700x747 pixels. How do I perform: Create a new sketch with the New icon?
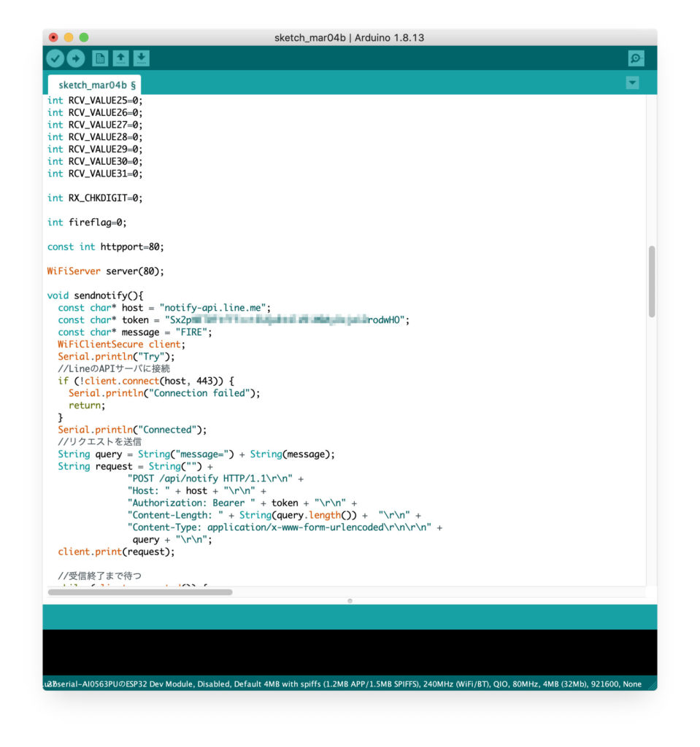click(101, 59)
